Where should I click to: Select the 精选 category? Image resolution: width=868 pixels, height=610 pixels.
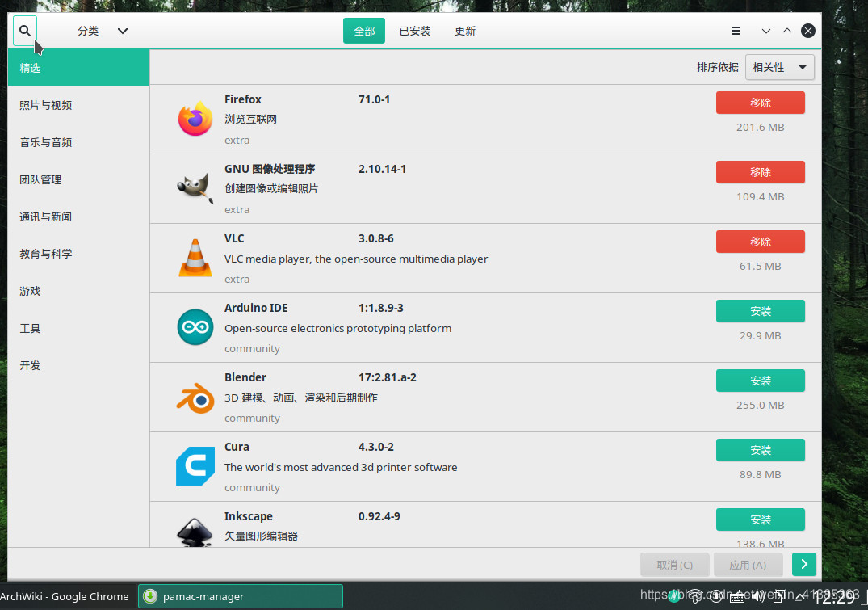[x=78, y=68]
